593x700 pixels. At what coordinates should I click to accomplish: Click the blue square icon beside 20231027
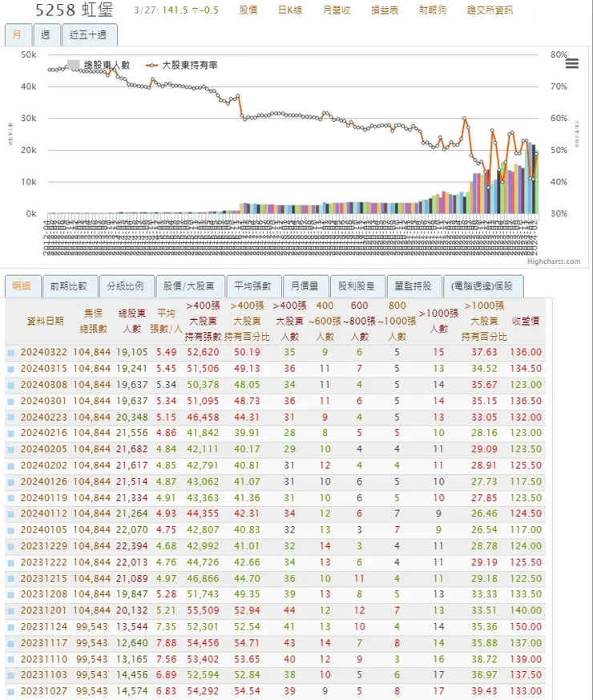click(11, 691)
